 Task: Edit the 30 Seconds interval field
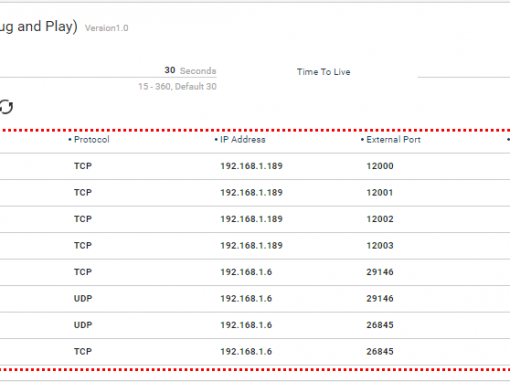(108, 71)
